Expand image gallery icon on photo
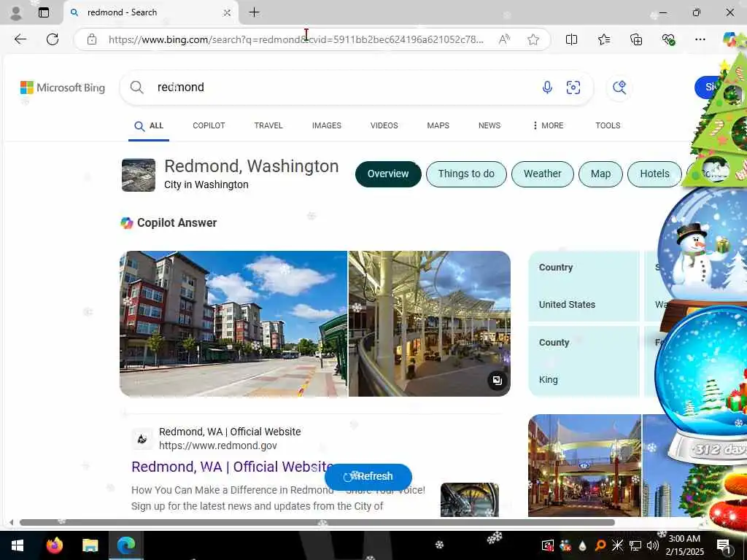This screenshot has height=560, width=747. click(497, 381)
